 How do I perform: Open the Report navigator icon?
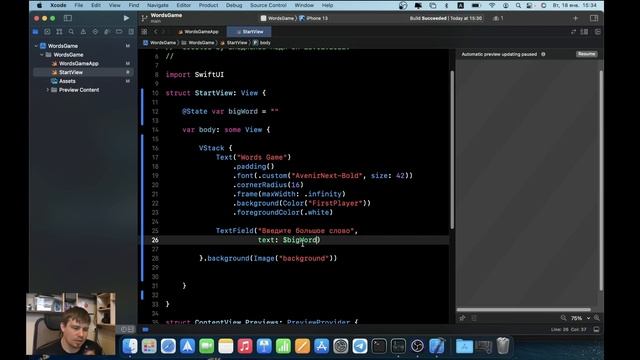pyautogui.click(x=131, y=32)
